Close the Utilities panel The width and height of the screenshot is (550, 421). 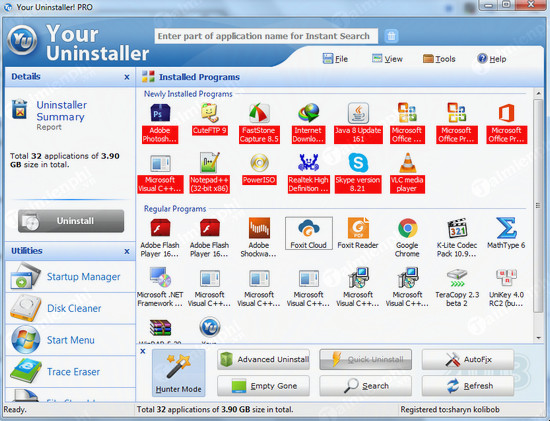pyautogui.click(x=127, y=251)
